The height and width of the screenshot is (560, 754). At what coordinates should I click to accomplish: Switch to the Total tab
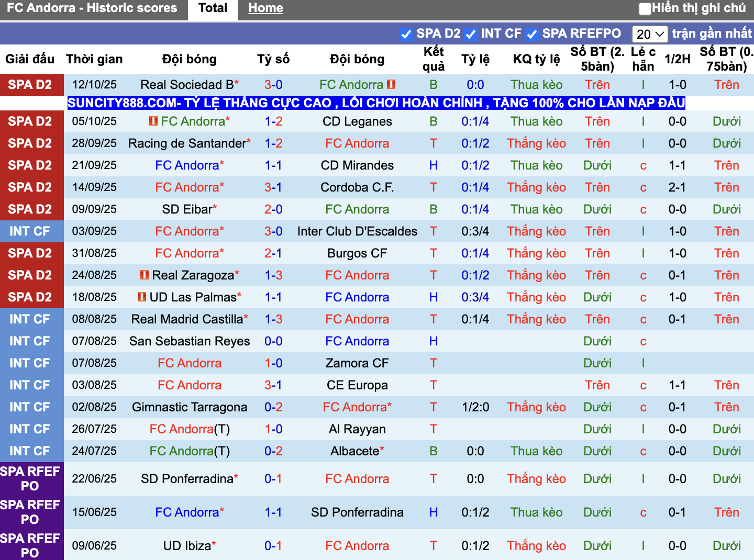click(x=213, y=8)
